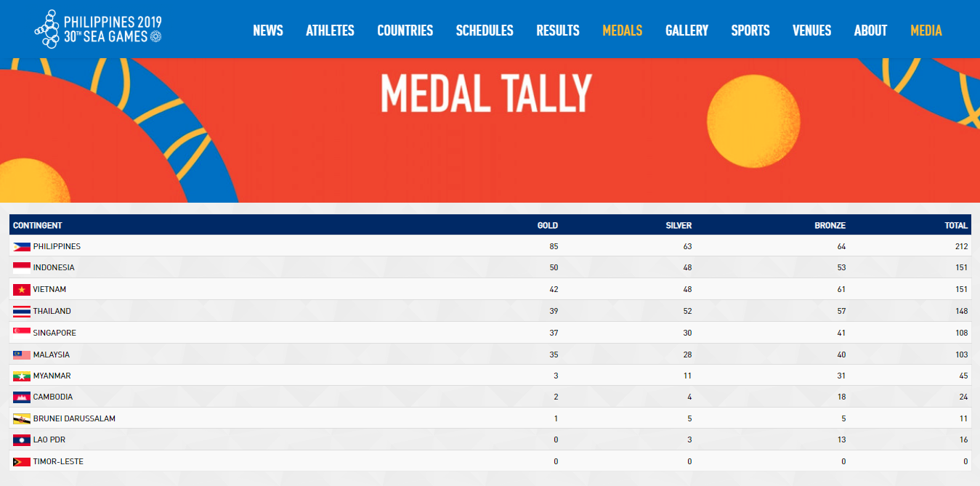Click the Brunei Darussalam flag icon
Screen dimensions: 980x486
pos(22,418)
